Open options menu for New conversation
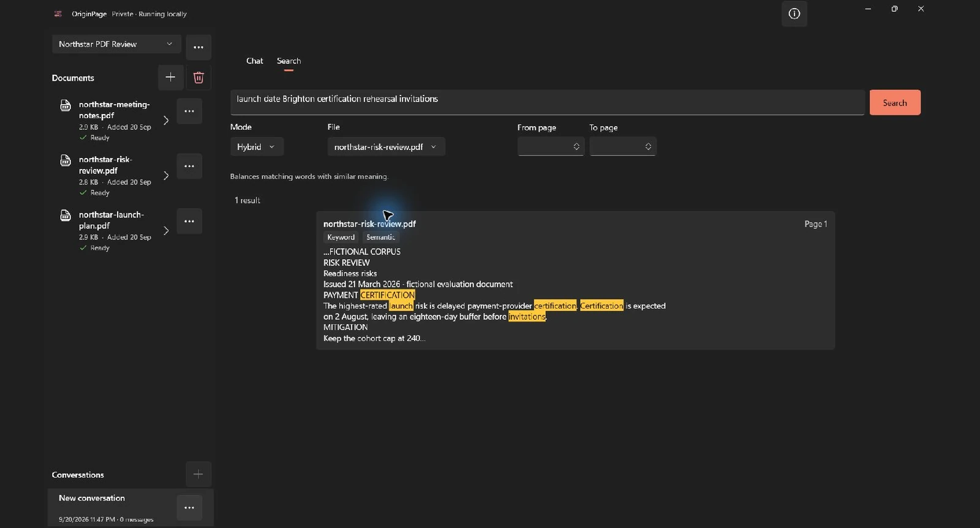This screenshot has width=980, height=528. pos(189,508)
